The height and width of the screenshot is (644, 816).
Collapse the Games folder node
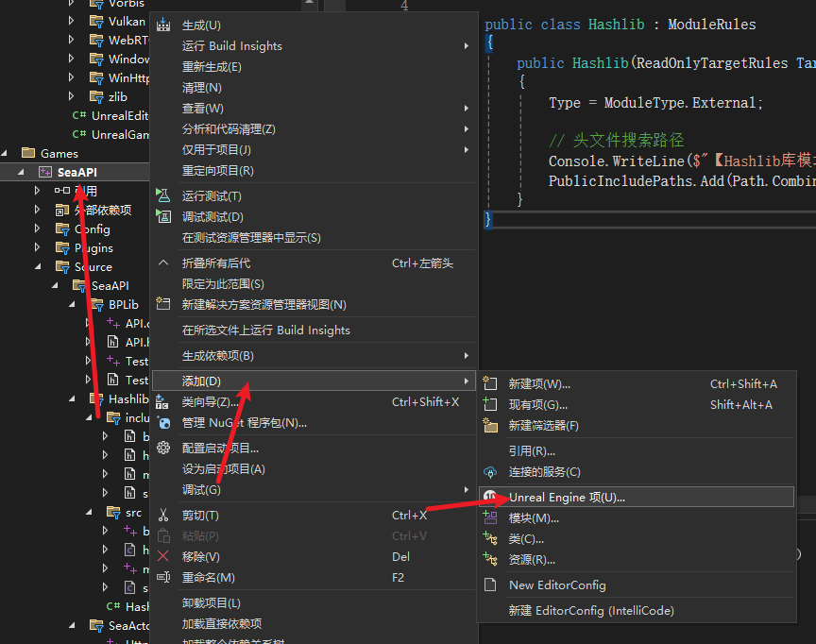6,154
